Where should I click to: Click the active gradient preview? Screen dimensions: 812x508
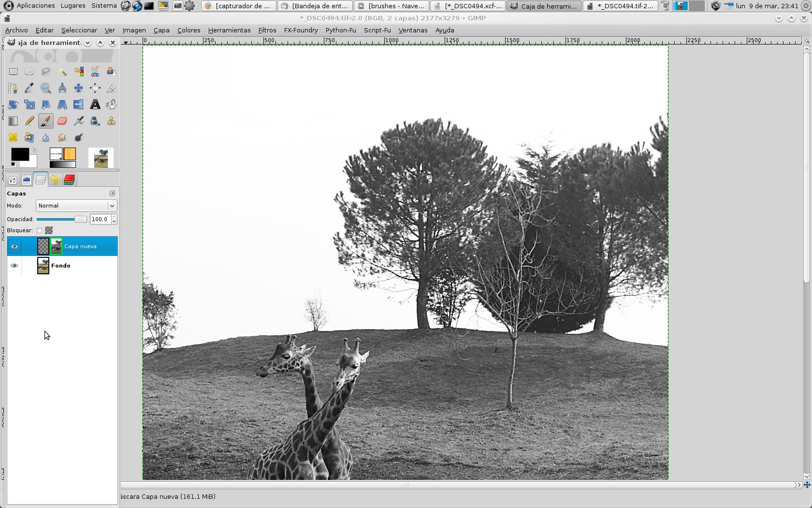pos(62,164)
